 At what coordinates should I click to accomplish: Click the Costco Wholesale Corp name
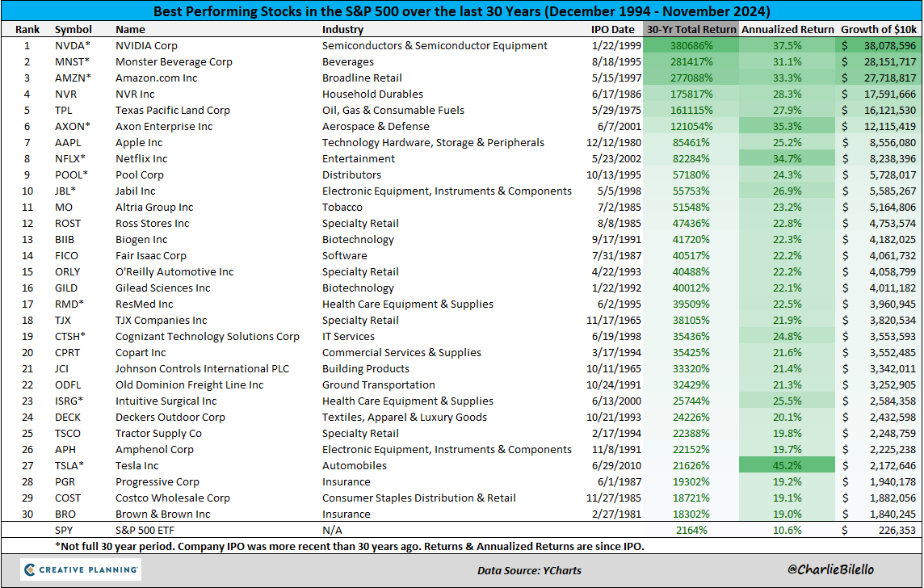click(x=173, y=498)
